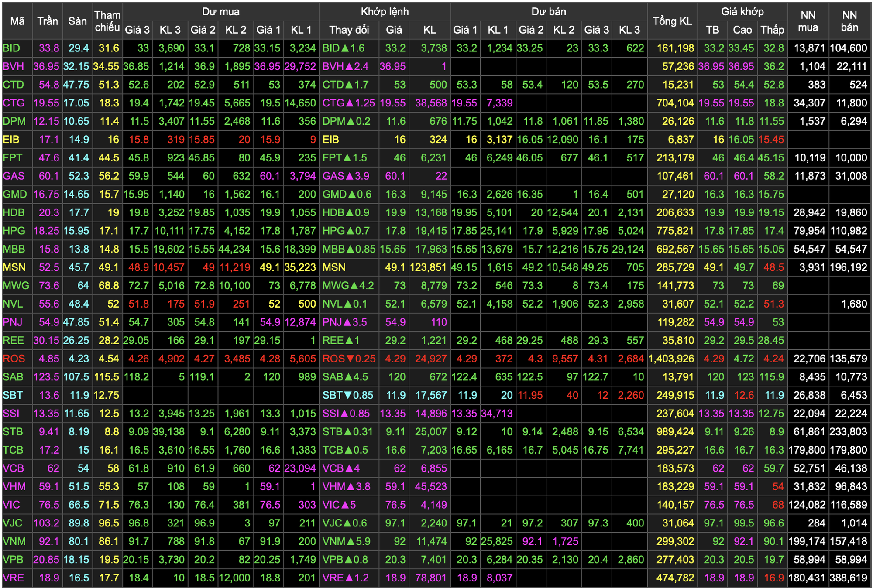Image resolution: width=873 pixels, height=588 pixels.
Task: Click the SBT stock symbol
Action: click(13, 395)
